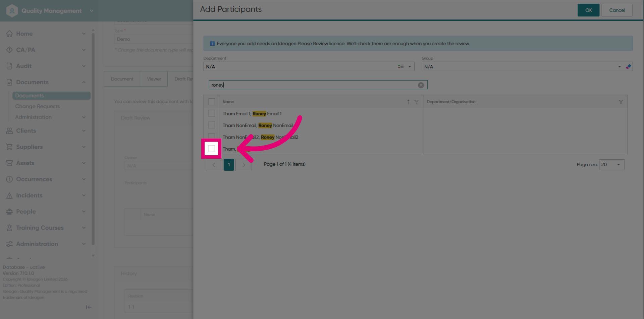Open Department list picker icon

click(x=401, y=66)
